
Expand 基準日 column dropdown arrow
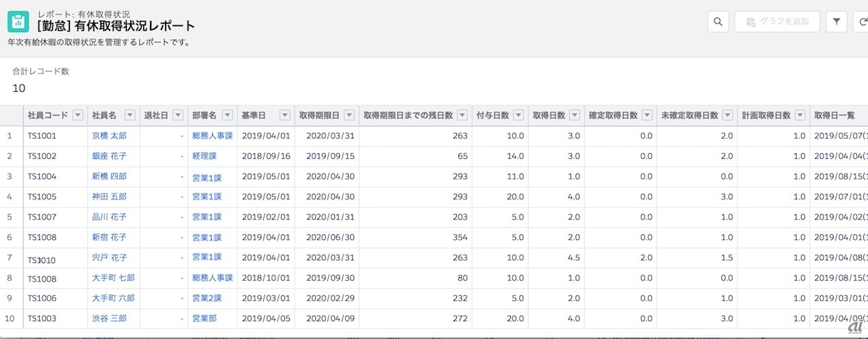pyautogui.click(x=284, y=115)
